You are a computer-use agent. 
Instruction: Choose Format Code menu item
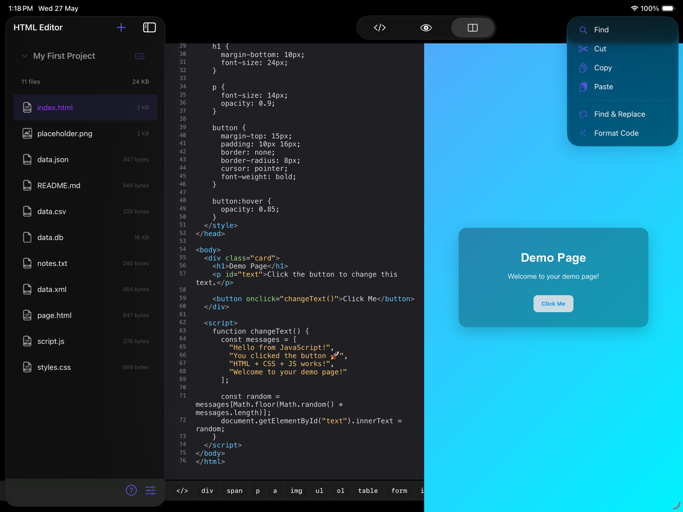(622, 133)
